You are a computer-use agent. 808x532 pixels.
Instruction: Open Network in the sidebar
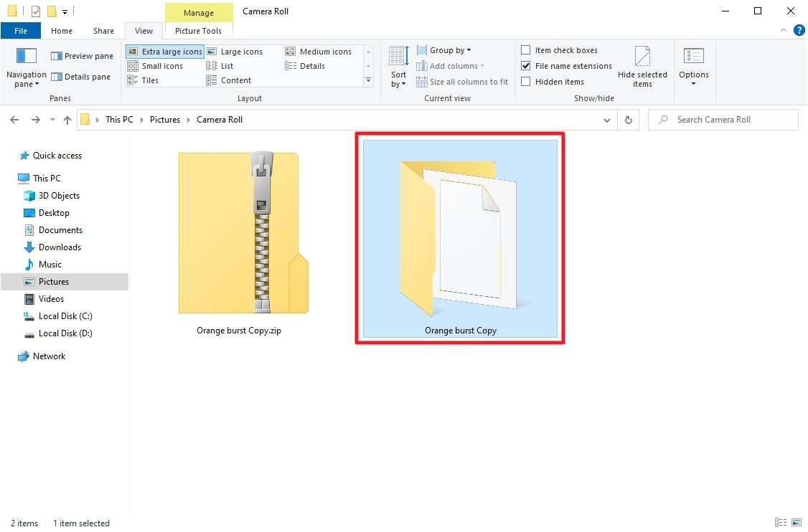click(x=42, y=356)
